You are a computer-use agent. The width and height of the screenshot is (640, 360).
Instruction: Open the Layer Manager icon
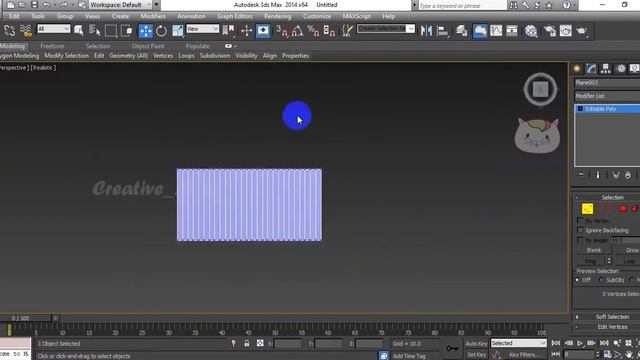pyautogui.click(x=462, y=31)
